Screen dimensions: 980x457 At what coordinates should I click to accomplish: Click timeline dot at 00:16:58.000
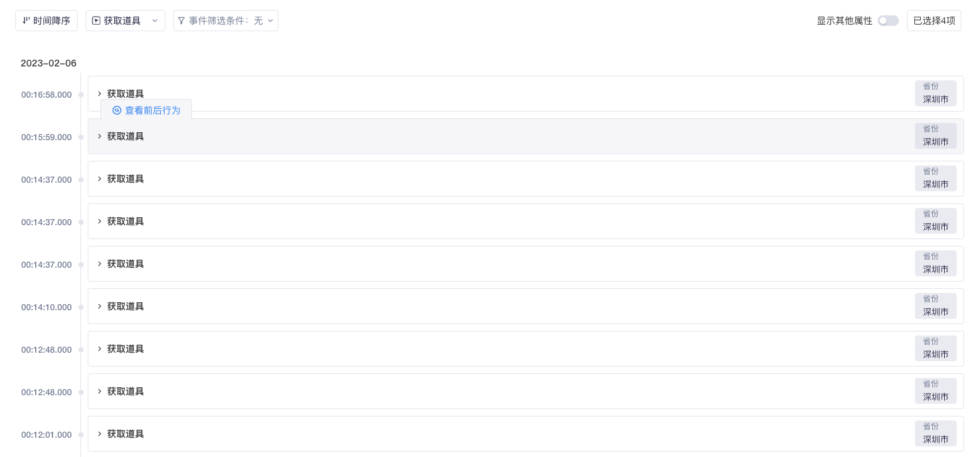tap(81, 95)
